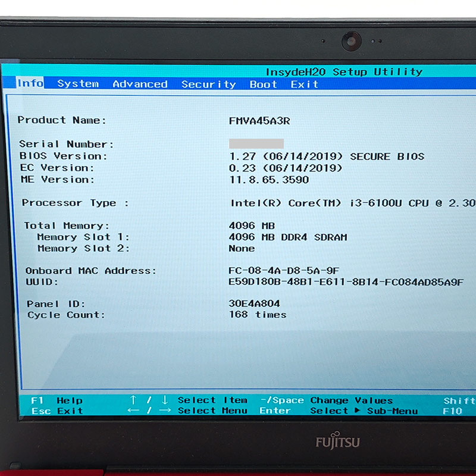Click the F10 key hint
The height and width of the screenshot is (476, 476).
tap(452, 411)
